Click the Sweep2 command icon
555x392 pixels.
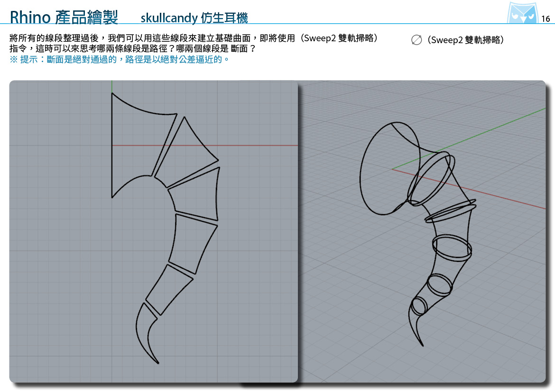click(x=416, y=40)
